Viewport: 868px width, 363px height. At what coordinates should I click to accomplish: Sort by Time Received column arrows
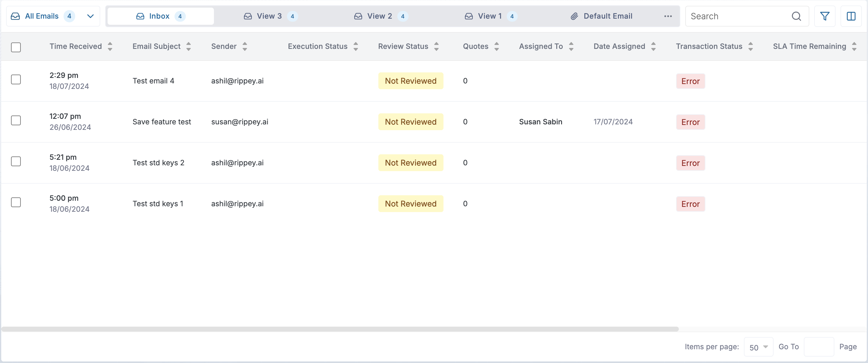(110, 46)
